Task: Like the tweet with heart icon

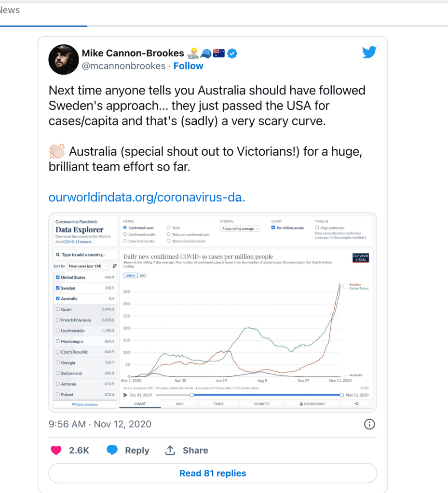Action: tap(56, 450)
